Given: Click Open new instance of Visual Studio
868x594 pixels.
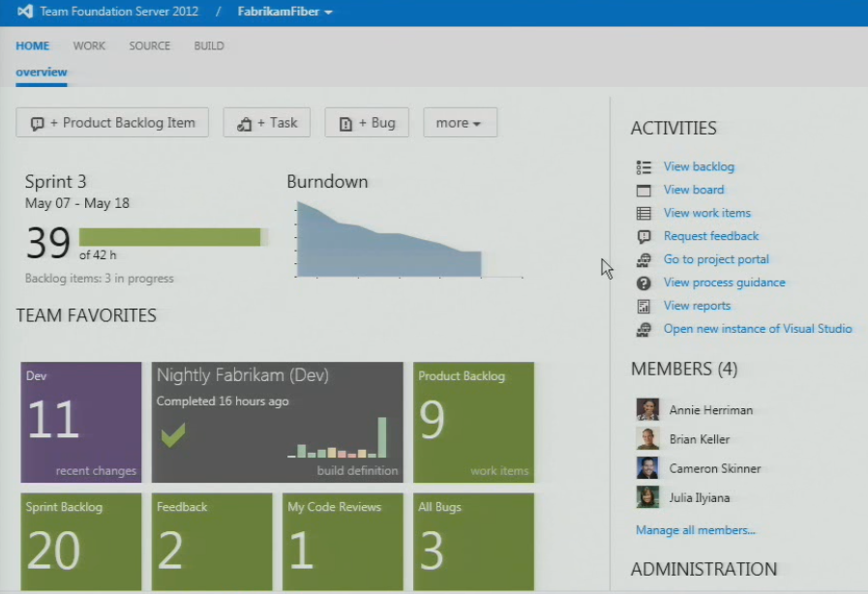Looking at the screenshot, I should (758, 329).
